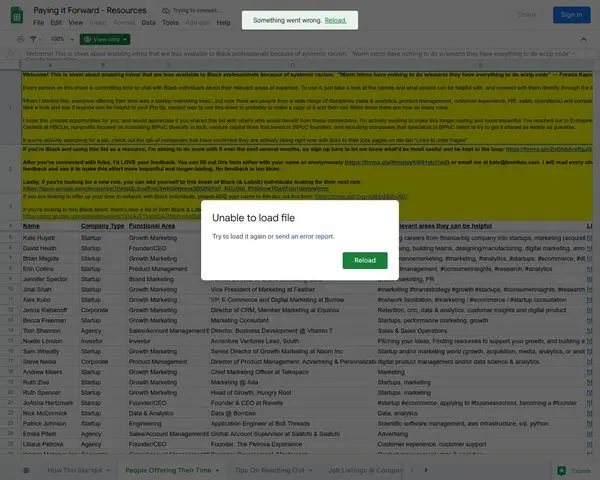
Task: Click the send an error report link
Action: [x=304, y=236]
